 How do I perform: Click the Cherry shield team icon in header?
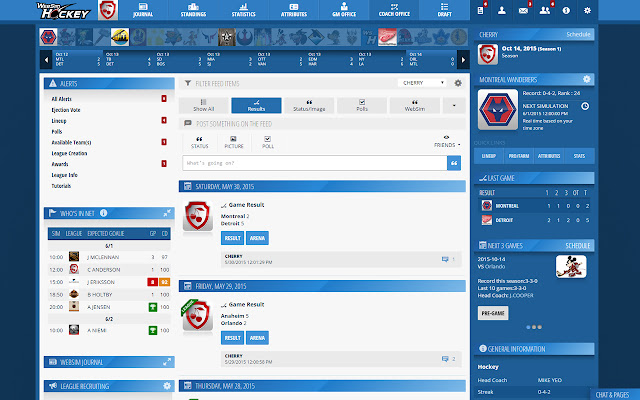coord(108,10)
